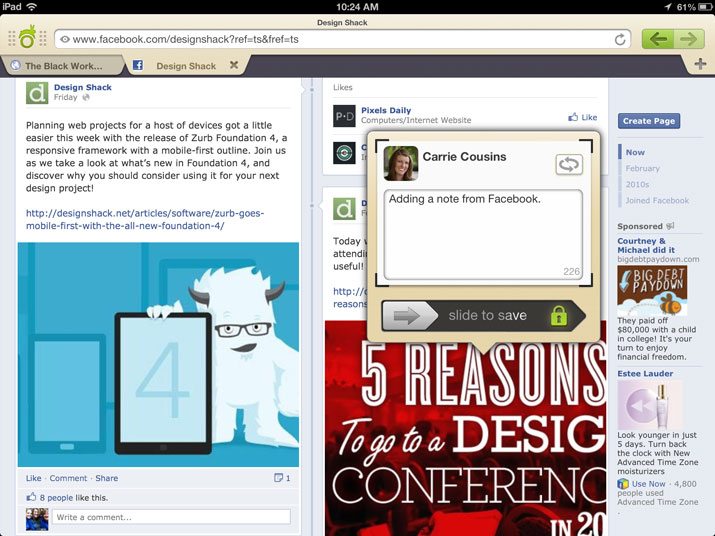Image resolution: width=715 pixels, height=536 pixels.
Task: Click Comment under the Foundation post
Action: (x=68, y=478)
